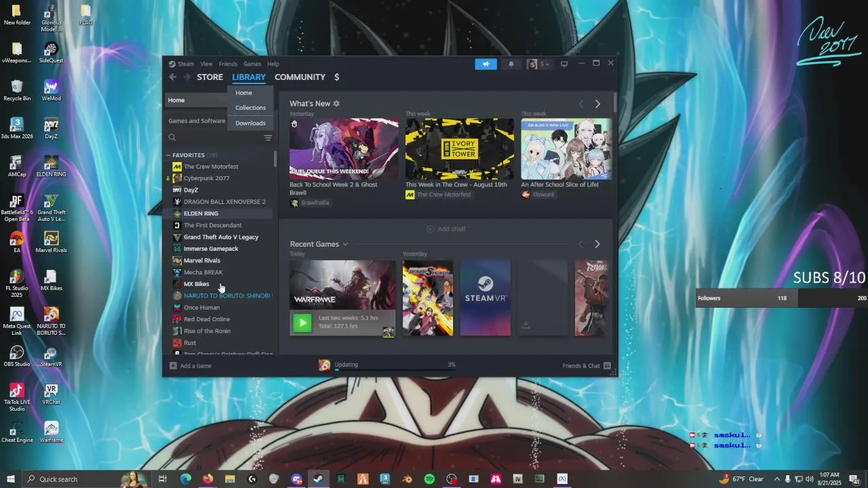
Task: Click the Updating download progress bar
Action: pos(395,370)
